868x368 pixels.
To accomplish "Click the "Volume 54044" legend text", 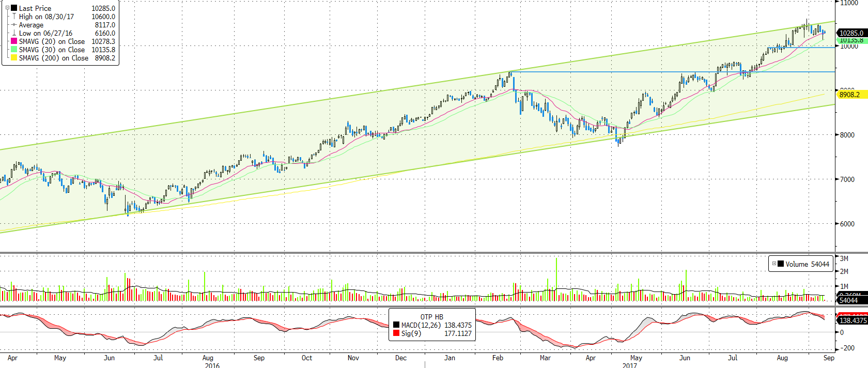I will tap(807, 264).
